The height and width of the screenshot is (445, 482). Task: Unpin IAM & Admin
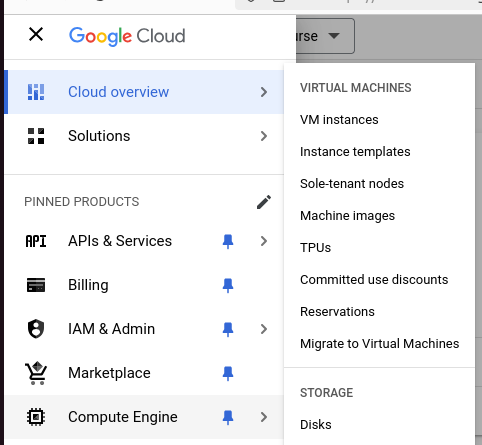228,329
